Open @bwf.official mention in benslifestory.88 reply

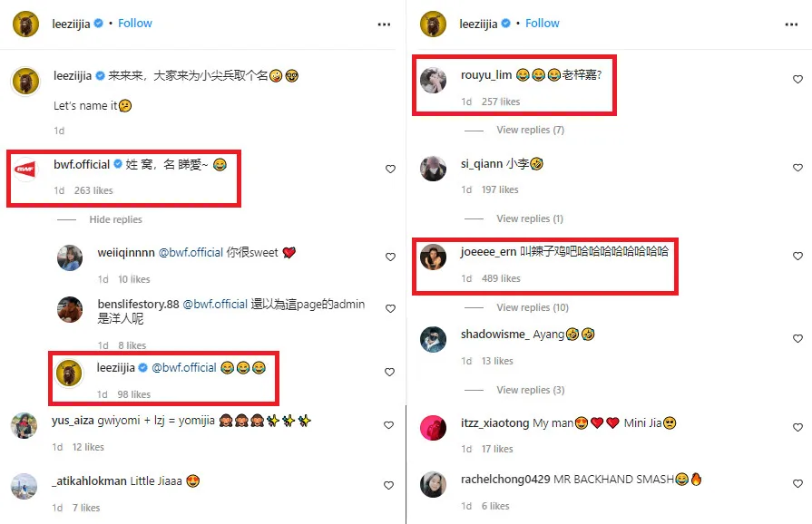(215, 305)
